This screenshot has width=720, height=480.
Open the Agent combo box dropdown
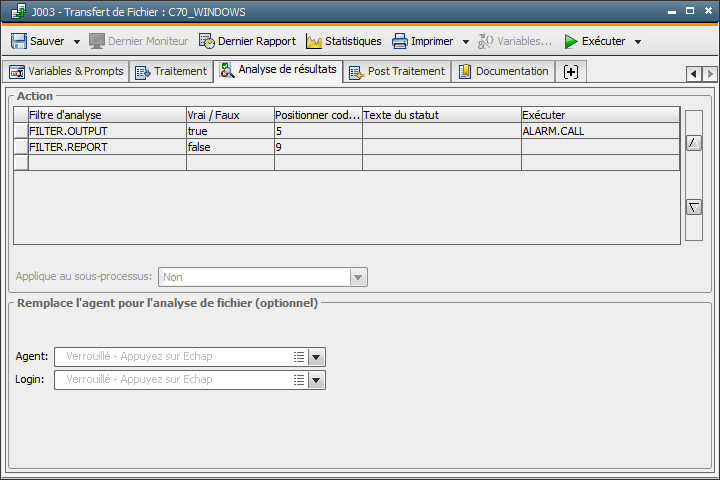317,356
